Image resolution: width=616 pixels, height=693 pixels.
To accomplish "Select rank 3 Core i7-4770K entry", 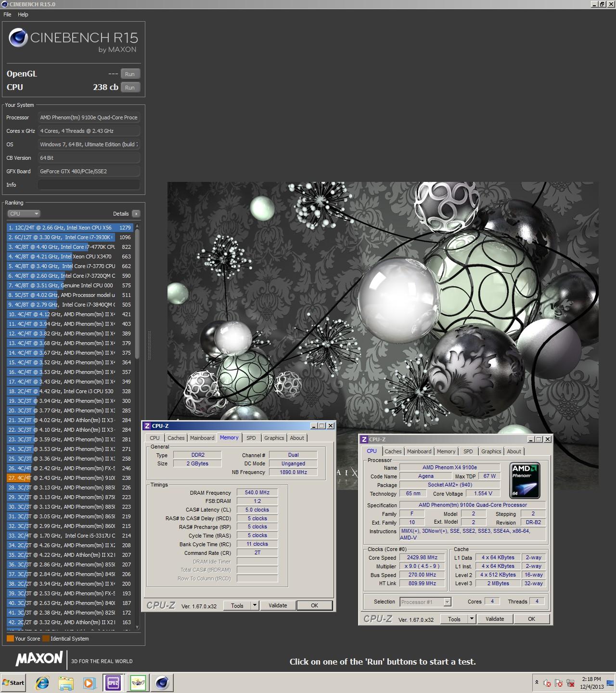I will pyautogui.click(x=70, y=247).
